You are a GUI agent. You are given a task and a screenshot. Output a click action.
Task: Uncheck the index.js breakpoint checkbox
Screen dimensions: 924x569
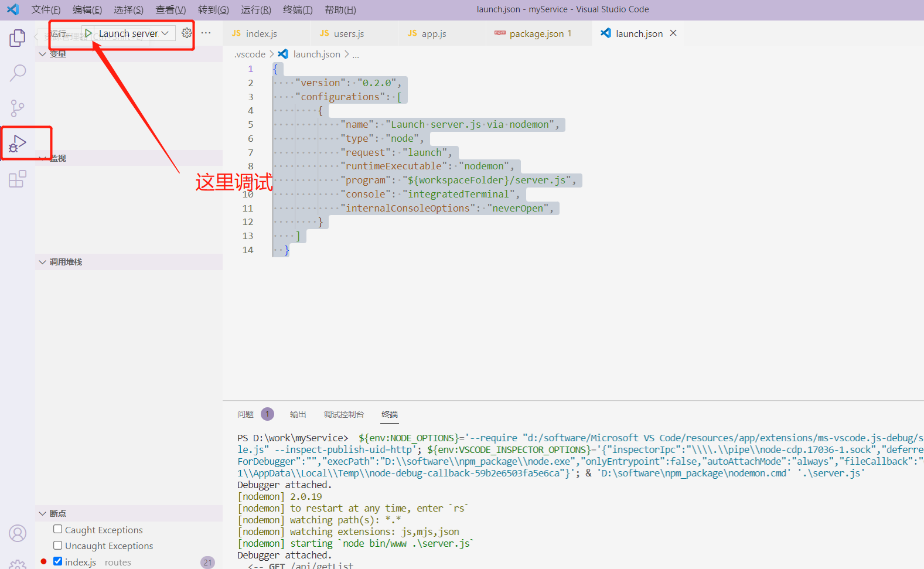57,561
